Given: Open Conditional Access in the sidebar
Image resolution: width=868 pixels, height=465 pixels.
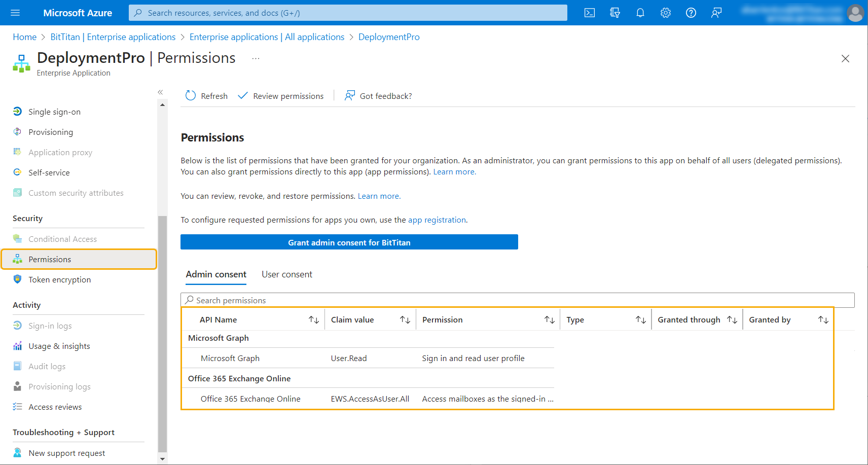Looking at the screenshot, I should tap(62, 239).
